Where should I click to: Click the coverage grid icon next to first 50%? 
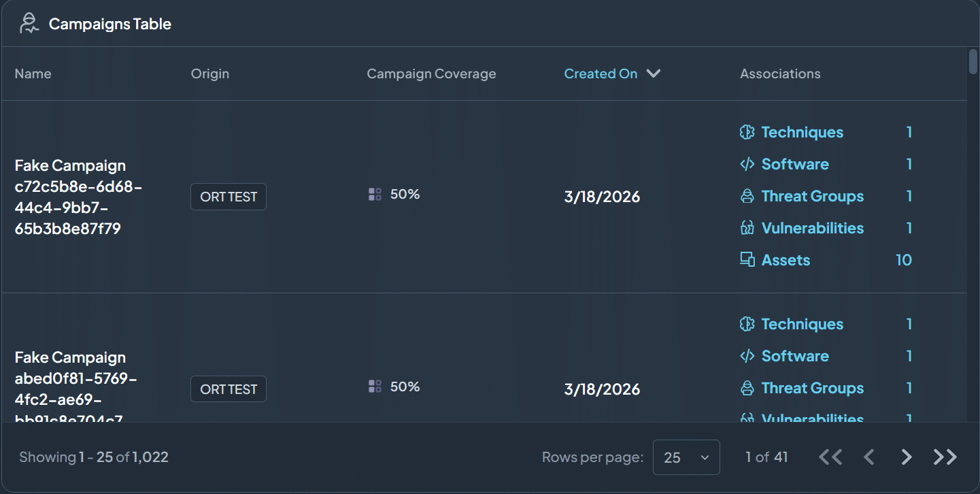[374, 194]
